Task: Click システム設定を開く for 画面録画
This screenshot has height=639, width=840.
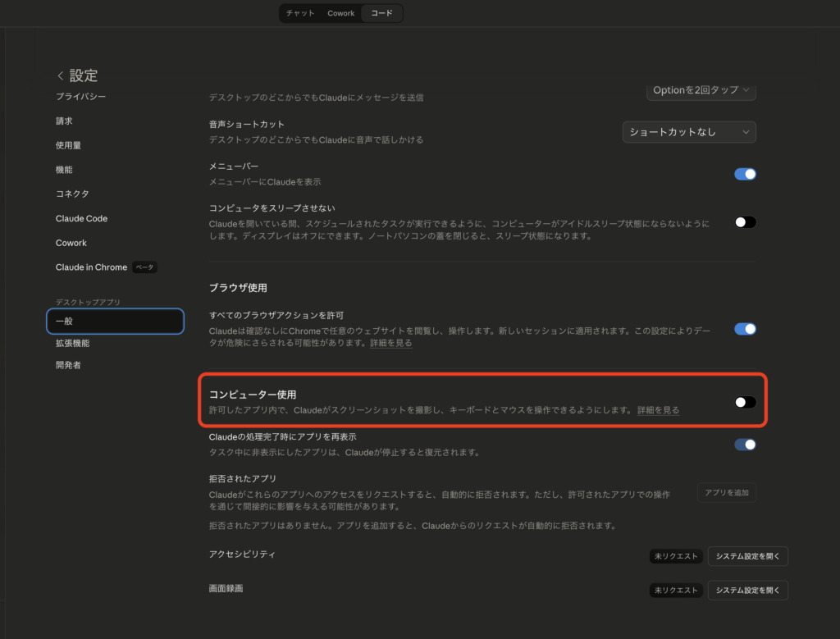Action: (747, 590)
